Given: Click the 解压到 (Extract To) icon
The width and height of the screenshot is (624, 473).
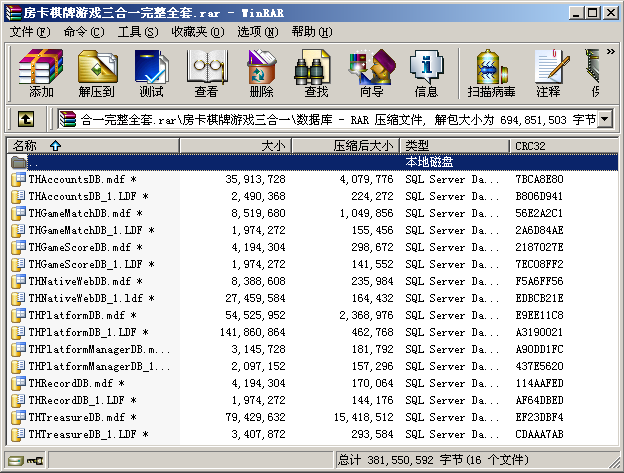Looking at the screenshot, I should 96,73.
